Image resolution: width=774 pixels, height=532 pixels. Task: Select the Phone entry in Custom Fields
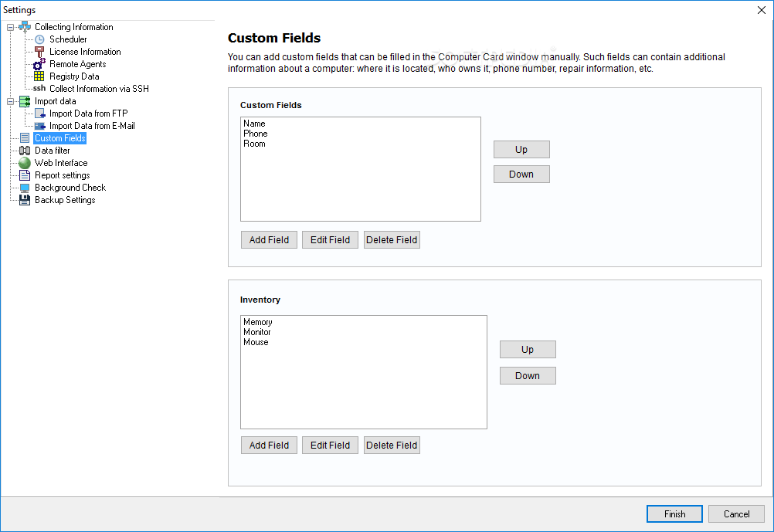pos(256,134)
